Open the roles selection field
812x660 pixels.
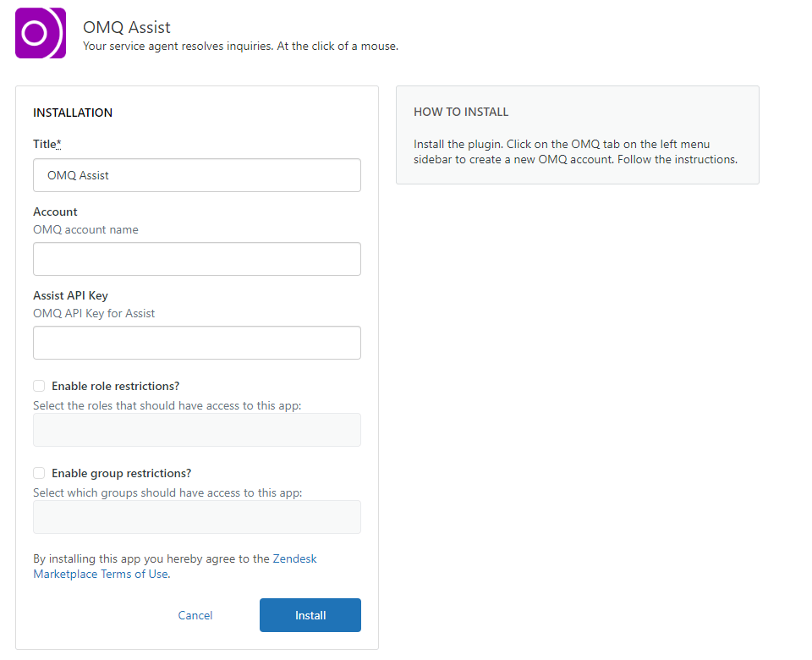point(197,430)
